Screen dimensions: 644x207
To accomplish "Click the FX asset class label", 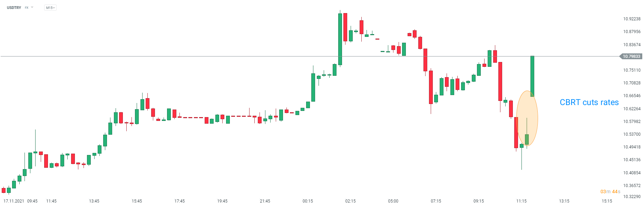I will pos(27,8).
